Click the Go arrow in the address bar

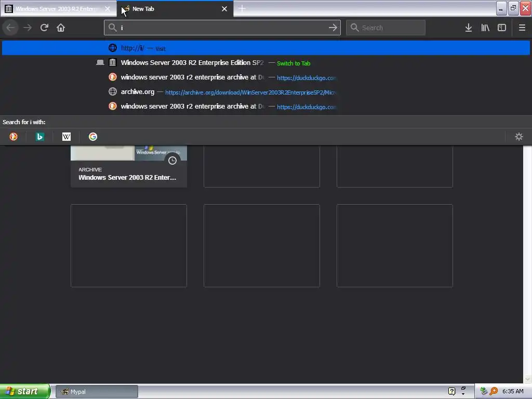[333, 28]
